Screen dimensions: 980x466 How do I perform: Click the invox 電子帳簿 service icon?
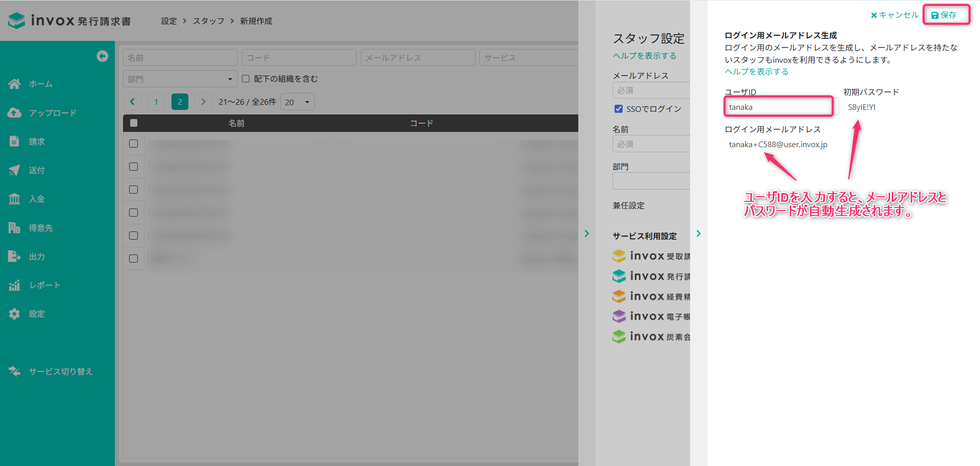[x=619, y=316]
